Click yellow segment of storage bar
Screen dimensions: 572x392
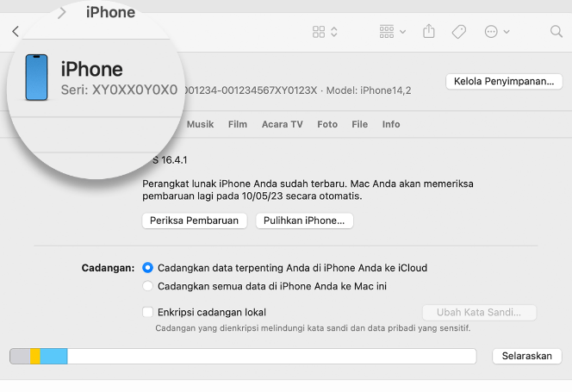pos(35,356)
